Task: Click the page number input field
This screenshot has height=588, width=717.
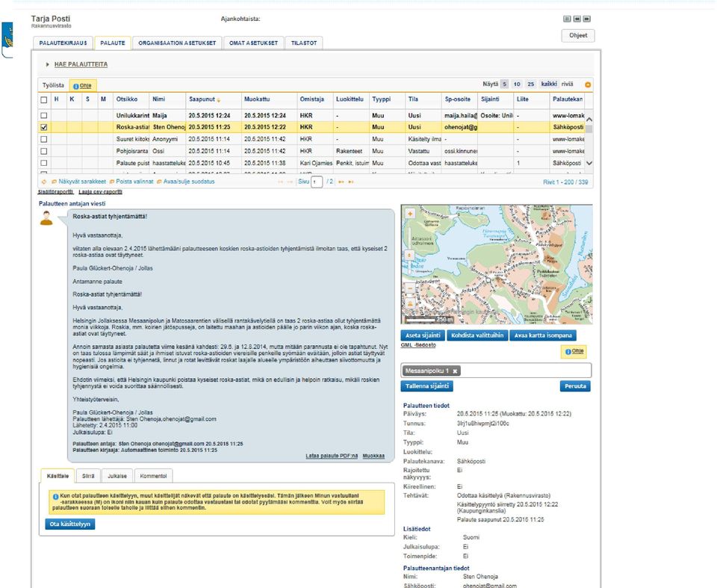Action: pyautogui.click(x=317, y=182)
